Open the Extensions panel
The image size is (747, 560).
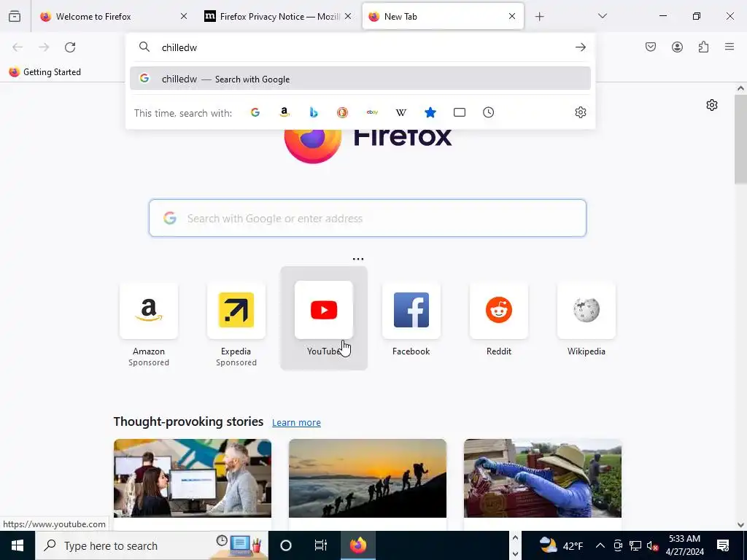(703, 47)
